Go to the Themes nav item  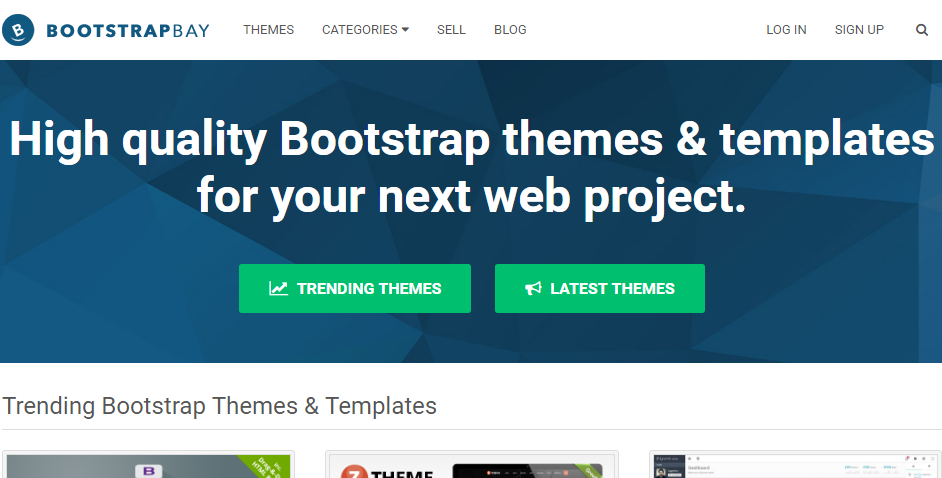[x=268, y=30]
